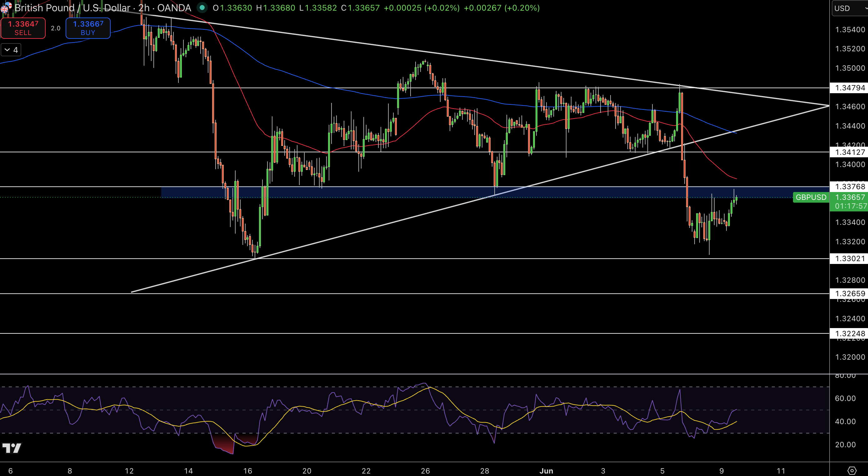Click the green GBPUSD symbol tag

tap(811, 197)
